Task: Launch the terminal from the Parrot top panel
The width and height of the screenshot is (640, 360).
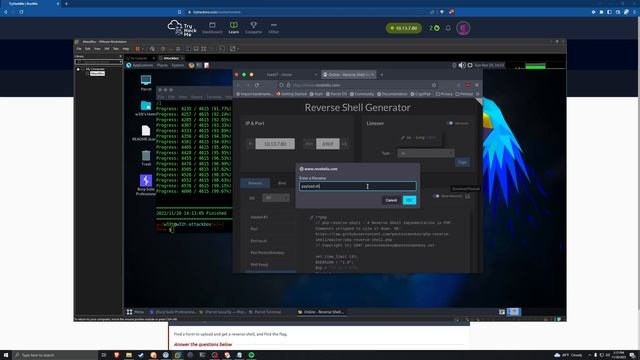Action: [x=199, y=65]
